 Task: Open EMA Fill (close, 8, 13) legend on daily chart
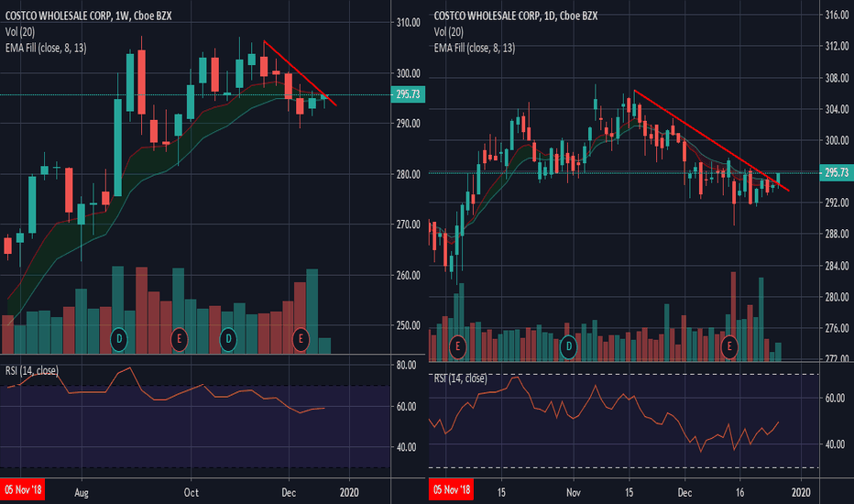click(475, 48)
